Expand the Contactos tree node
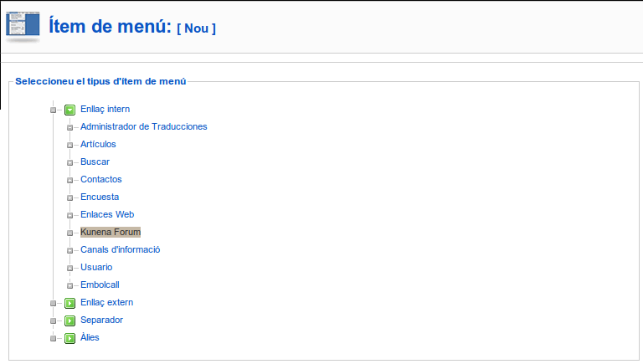 pyautogui.click(x=71, y=180)
